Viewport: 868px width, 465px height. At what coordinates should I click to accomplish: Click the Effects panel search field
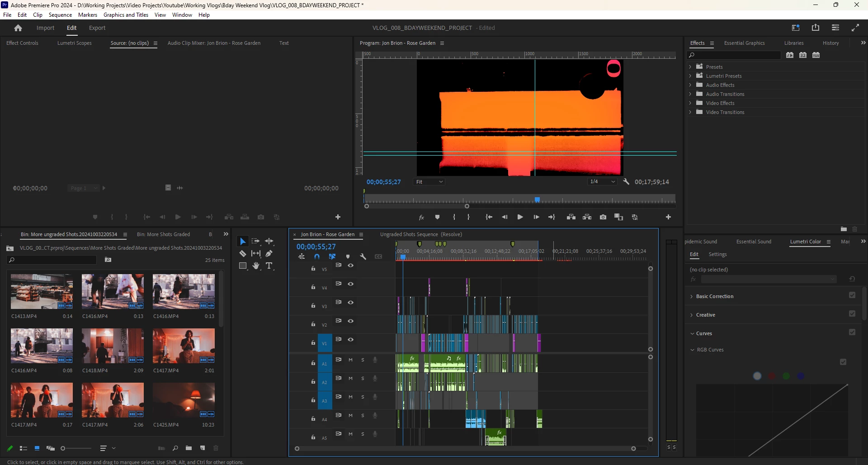pos(734,55)
